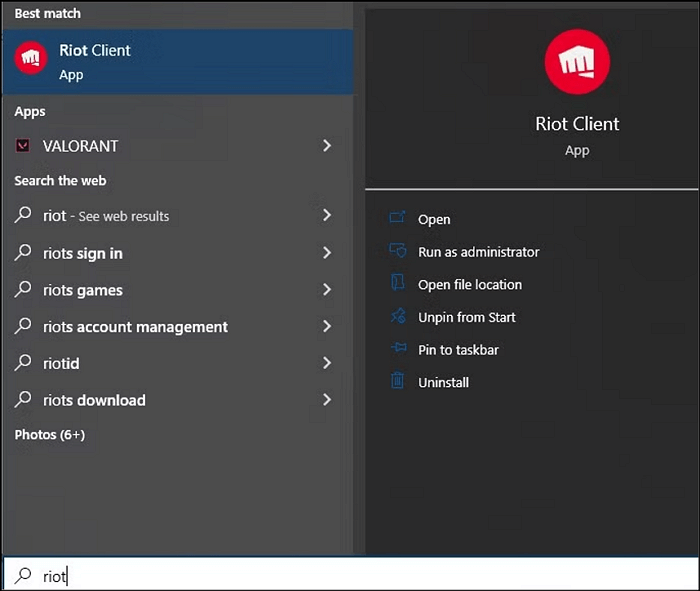Expand the 'riots download' chevron
The width and height of the screenshot is (700, 591).
point(327,400)
